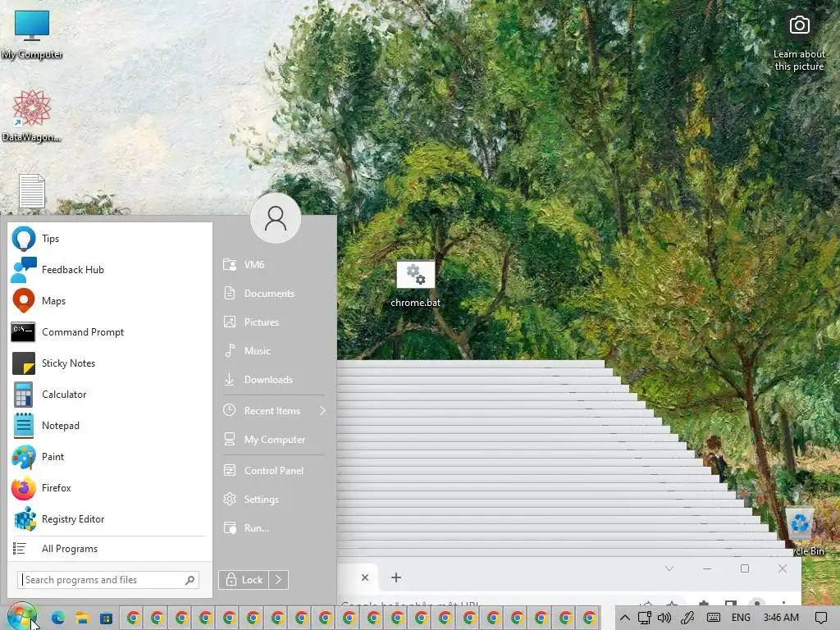Open Chrome tab search dropdown
The width and height of the screenshot is (840, 630).
tap(669, 568)
